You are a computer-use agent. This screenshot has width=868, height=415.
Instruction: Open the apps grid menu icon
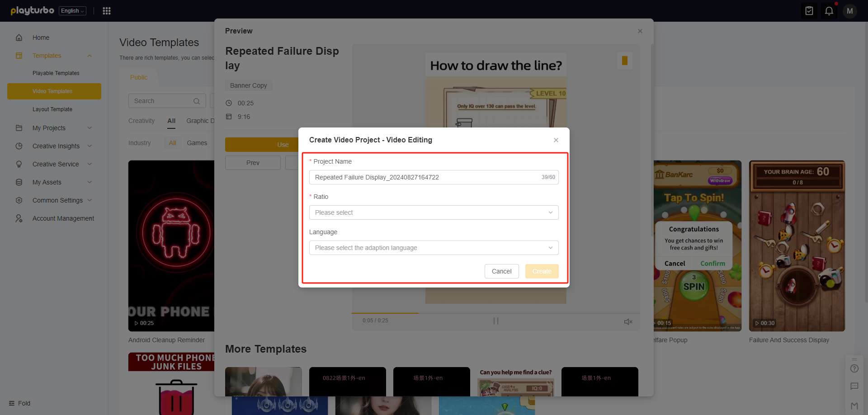(x=107, y=11)
